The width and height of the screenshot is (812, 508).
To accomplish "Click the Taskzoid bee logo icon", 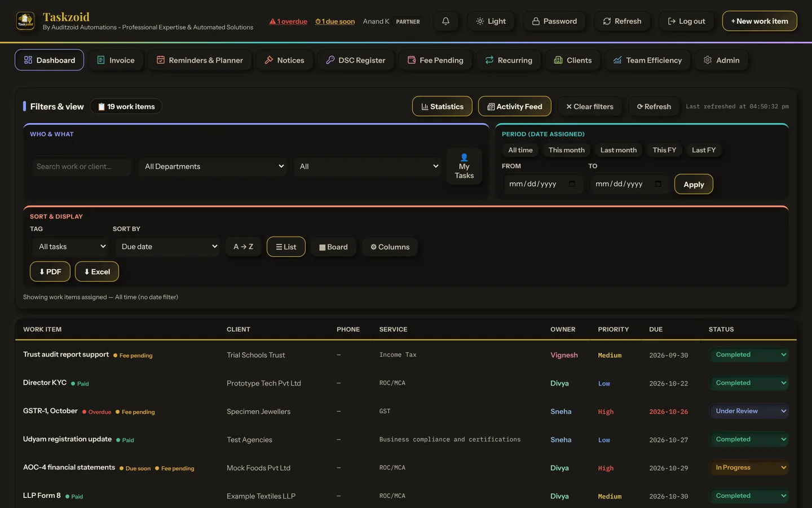I will [25, 21].
